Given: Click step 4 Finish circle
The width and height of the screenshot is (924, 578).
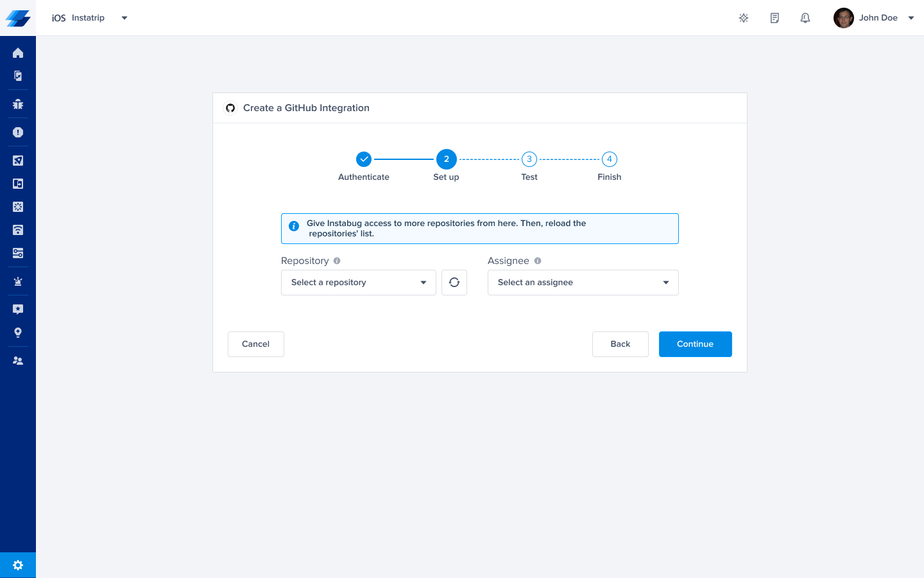Looking at the screenshot, I should [610, 159].
